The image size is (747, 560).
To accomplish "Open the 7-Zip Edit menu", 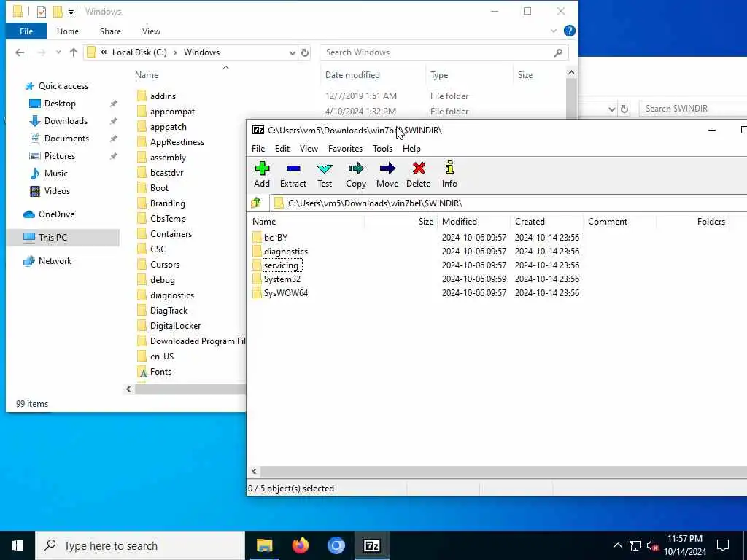I will 282,149.
